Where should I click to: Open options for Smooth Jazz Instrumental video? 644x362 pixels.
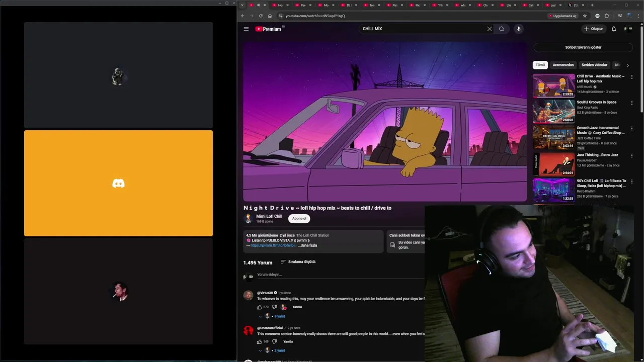coord(631,128)
